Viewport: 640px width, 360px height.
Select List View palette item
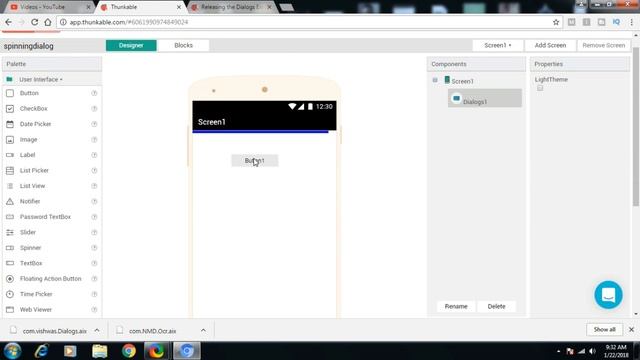pyautogui.click(x=32, y=186)
